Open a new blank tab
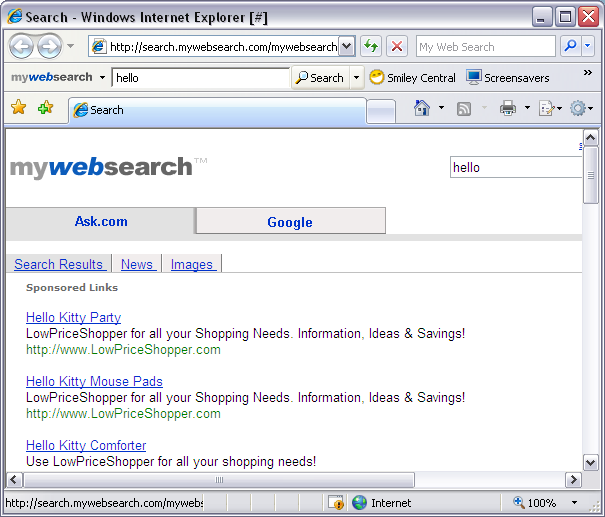 [x=381, y=111]
